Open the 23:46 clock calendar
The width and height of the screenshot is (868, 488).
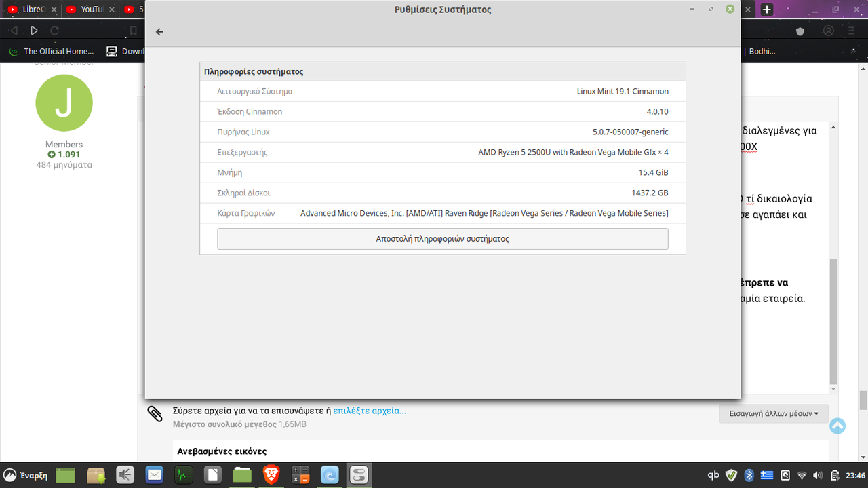click(x=856, y=475)
